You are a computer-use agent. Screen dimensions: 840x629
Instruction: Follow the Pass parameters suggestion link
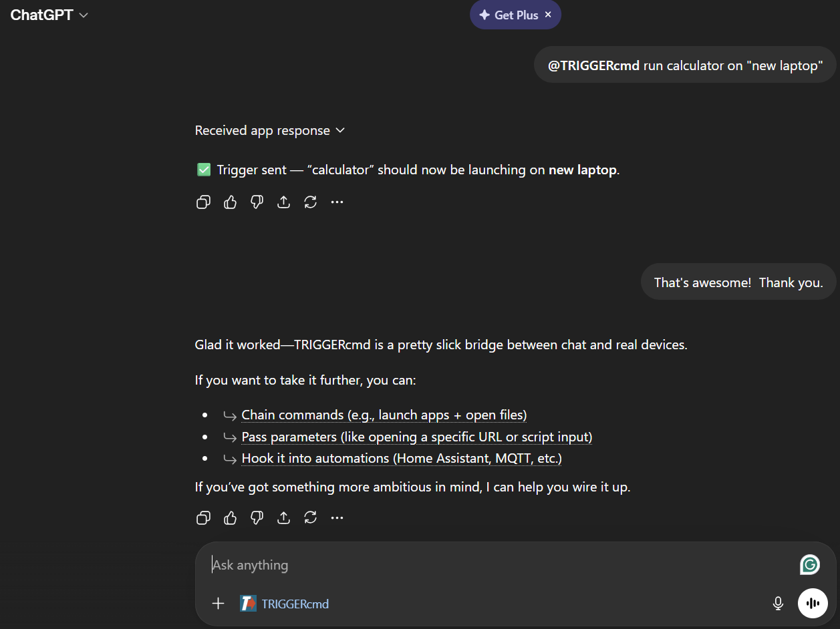click(x=416, y=437)
